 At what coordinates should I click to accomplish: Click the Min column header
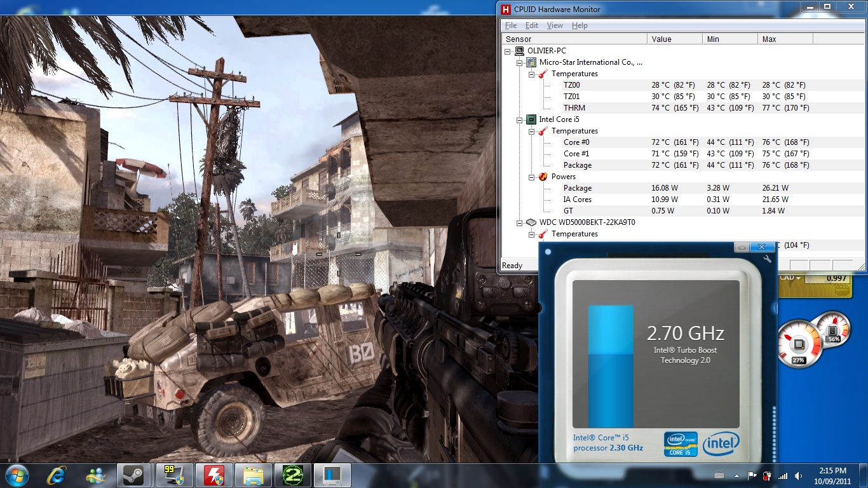pos(730,39)
